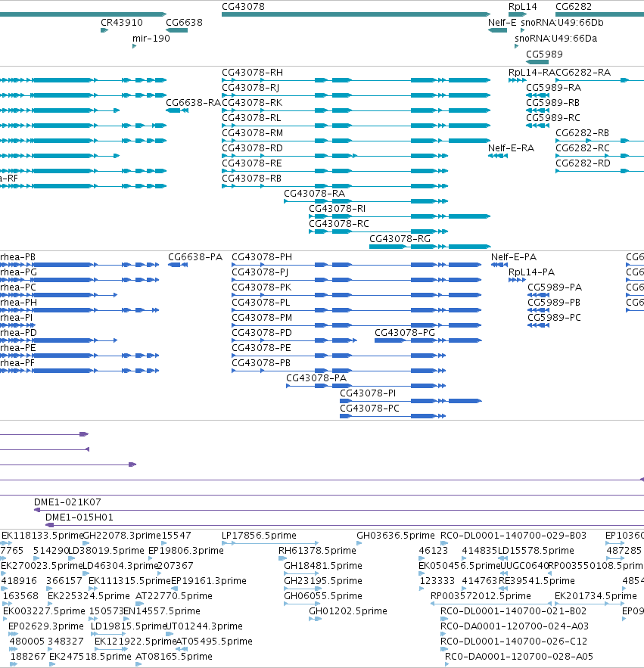Click the AT22770.5prime EST label
This screenshot has width=644, height=668.
pos(174,595)
